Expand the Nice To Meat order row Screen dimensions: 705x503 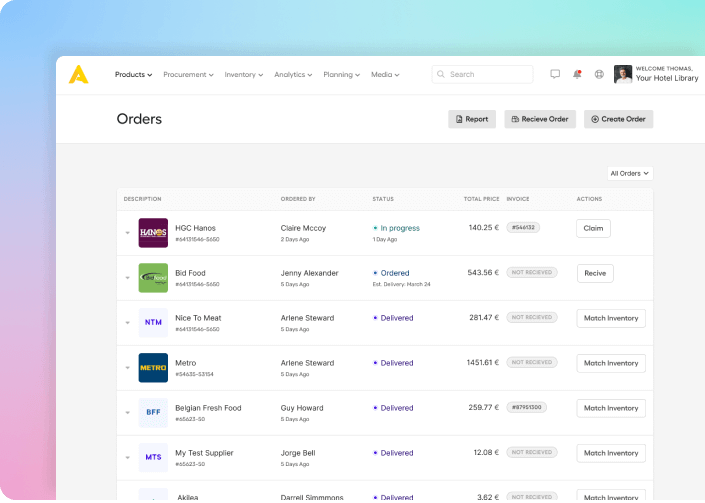128,323
